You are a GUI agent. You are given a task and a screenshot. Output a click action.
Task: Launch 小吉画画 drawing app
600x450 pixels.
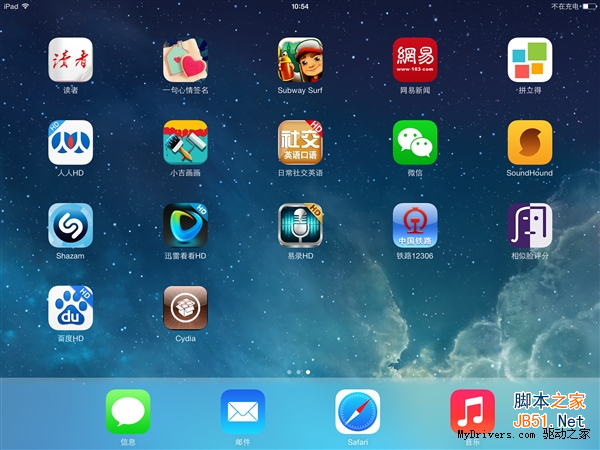185,142
